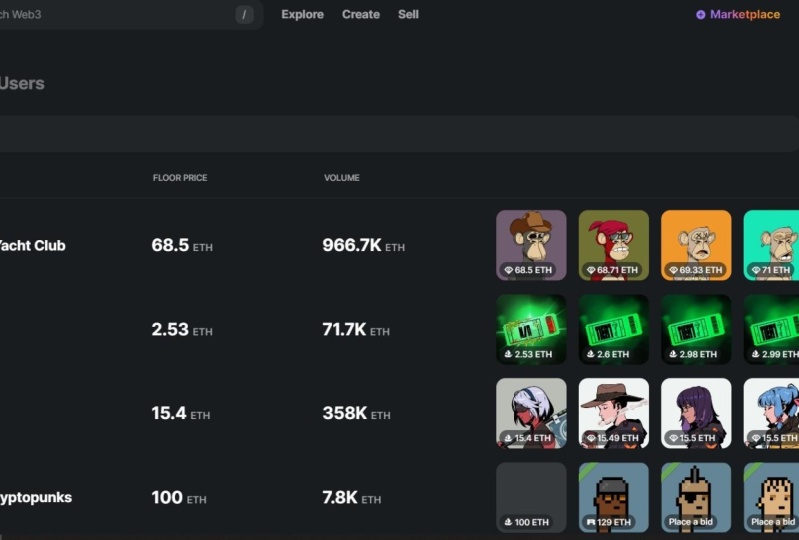Click the 2.53 ETH thumbnail price badge
799x540 pixels.
tap(528, 354)
